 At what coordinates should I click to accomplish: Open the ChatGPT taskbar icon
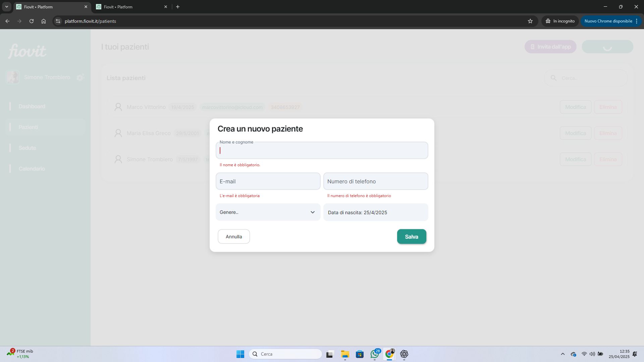[x=404, y=354]
